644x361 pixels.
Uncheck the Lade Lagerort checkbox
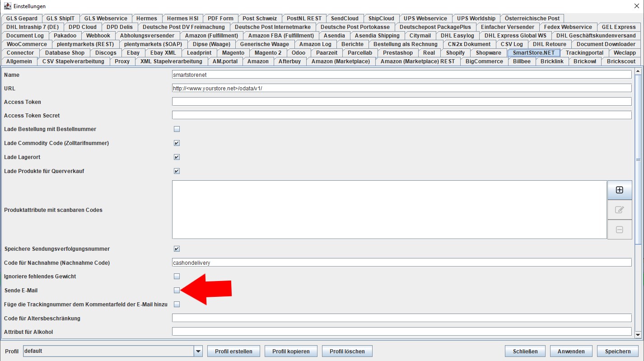(177, 157)
